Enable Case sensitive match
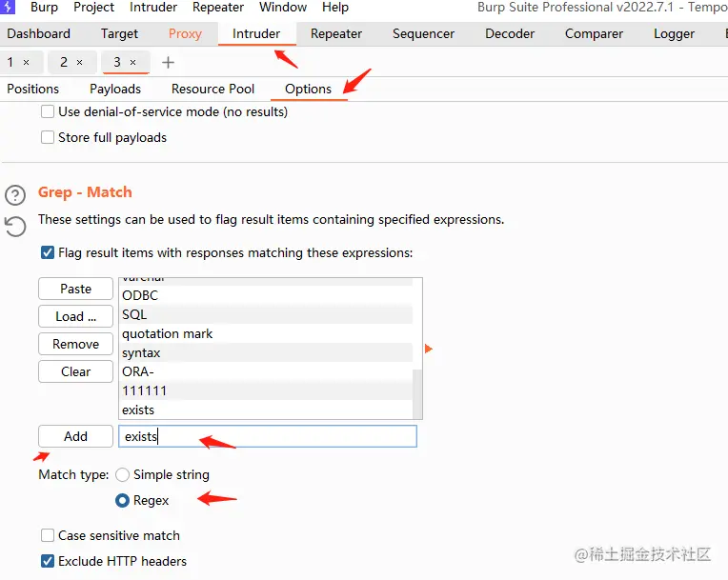The image size is (728, 580). tap(48, 535)
